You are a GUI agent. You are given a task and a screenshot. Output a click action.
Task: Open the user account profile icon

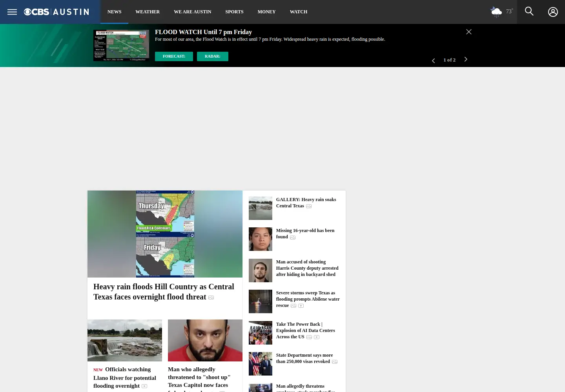(x=553, y=12)
